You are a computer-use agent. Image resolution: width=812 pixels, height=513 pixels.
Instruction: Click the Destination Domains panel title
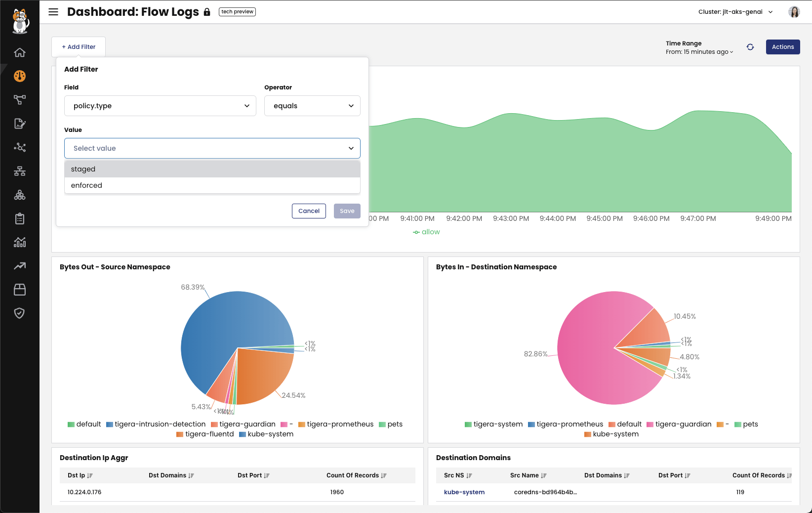[x=473, y=458]
